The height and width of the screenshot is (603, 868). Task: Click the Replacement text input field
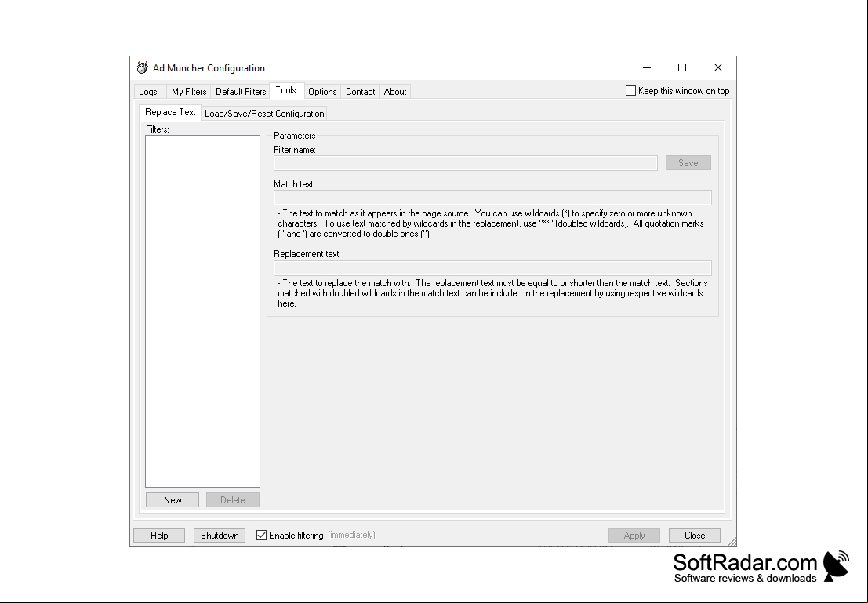[x=492, y=268]
